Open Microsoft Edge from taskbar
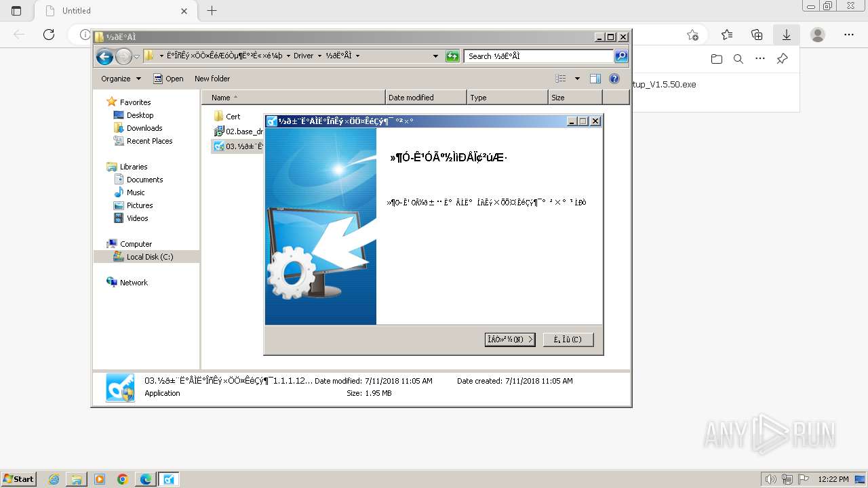 [146, 479]
